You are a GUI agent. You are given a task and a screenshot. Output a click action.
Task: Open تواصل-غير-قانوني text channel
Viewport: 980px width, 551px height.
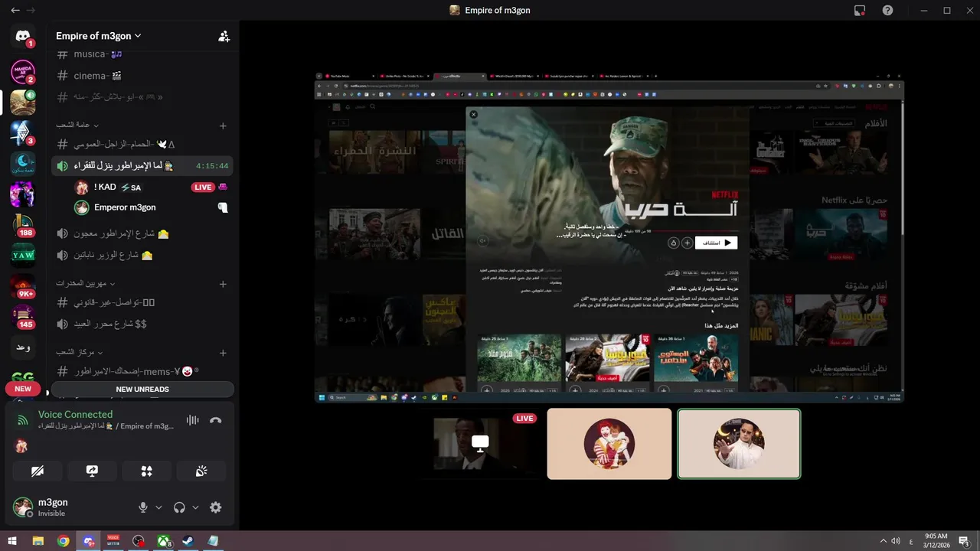pos(142,302)
